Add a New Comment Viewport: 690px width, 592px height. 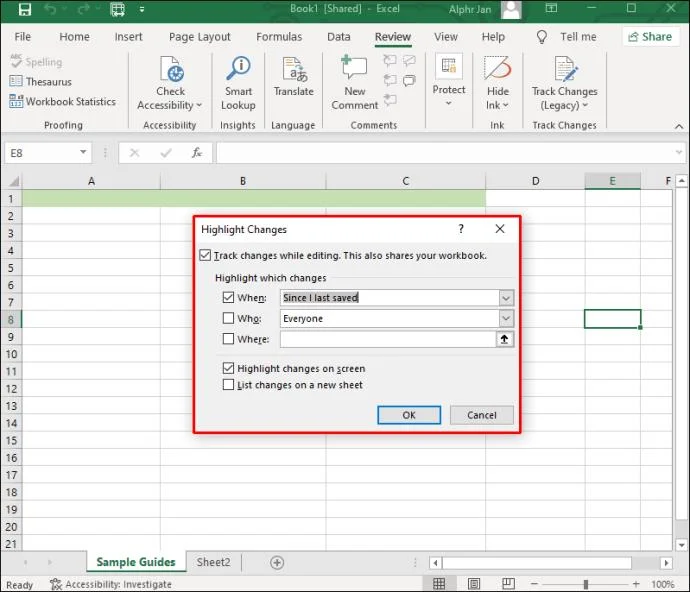[x=355, y=83]
